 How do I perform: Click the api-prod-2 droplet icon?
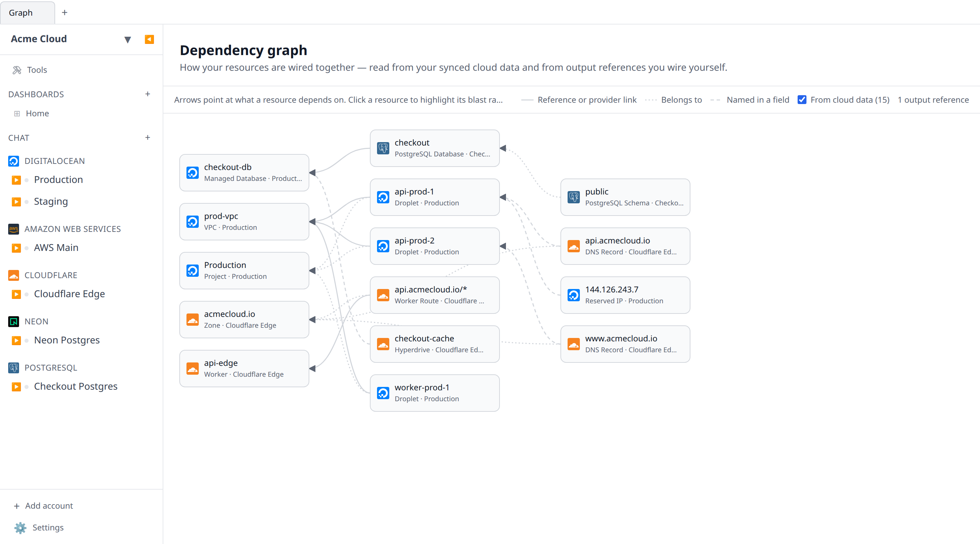383,247
